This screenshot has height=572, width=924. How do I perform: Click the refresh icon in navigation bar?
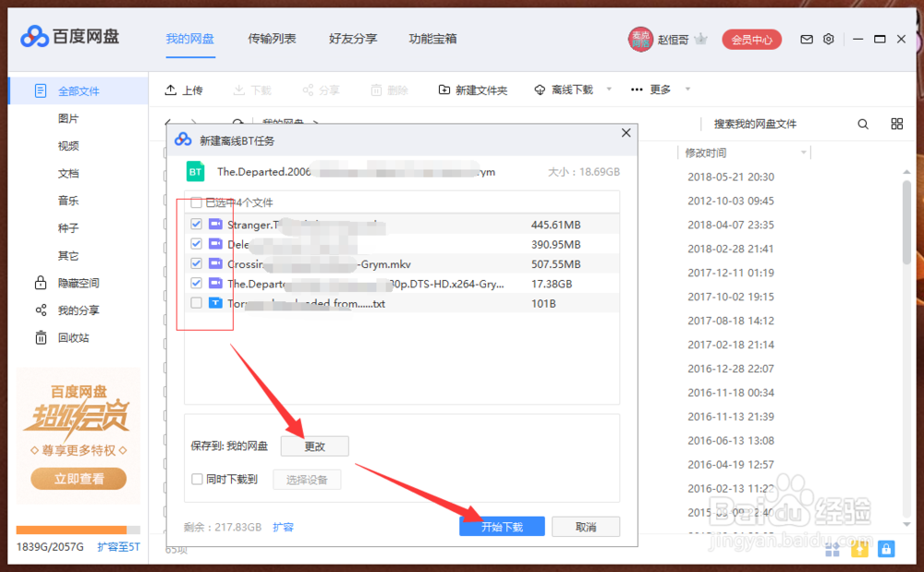tap(237, 122)
